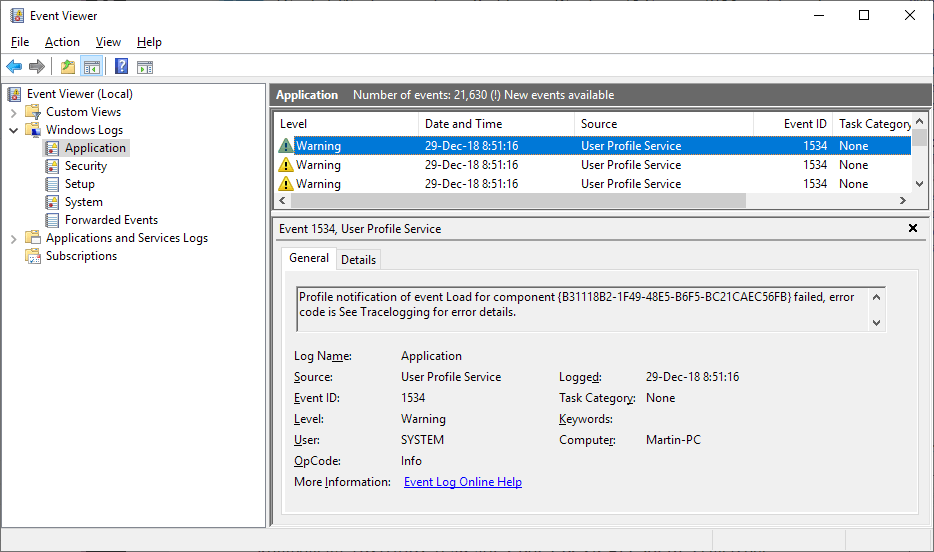Switch to the Details tab
Image resolution: width=934 pixels, height=552 pixels.
tap(359, 260)
